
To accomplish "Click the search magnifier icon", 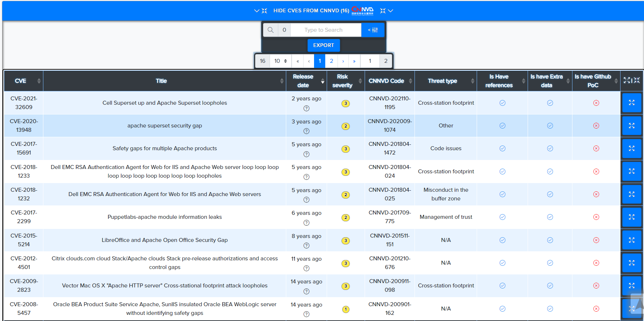I will click(270, 30).
